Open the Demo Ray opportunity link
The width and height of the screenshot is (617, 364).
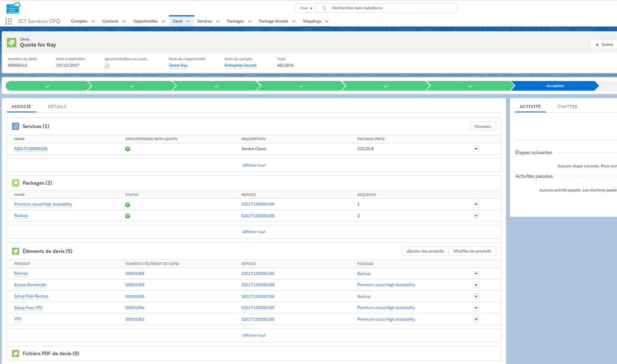[x=178, y=66]
